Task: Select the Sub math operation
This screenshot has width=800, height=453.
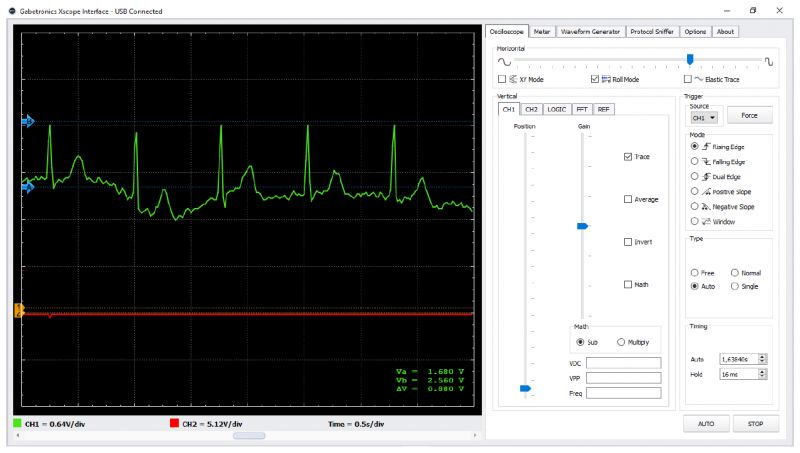Action: pyautogui.click(x=580, y=342)
